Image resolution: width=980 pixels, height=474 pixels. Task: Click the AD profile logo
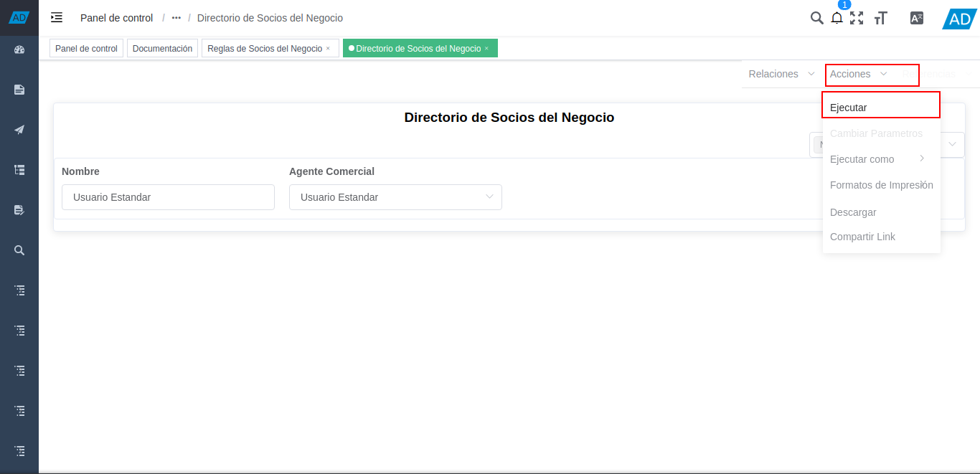pos(958,19)
